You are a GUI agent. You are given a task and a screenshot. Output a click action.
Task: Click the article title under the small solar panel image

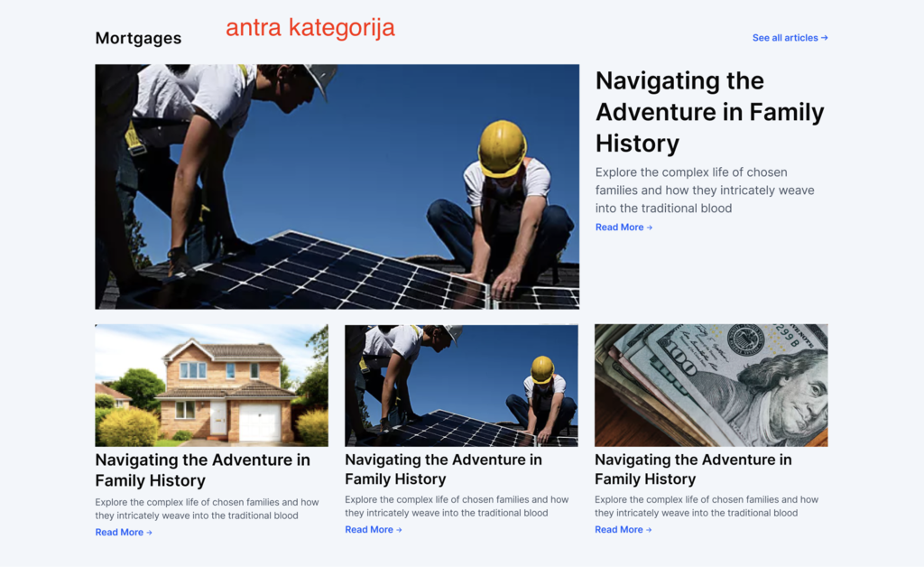point(443,469)
